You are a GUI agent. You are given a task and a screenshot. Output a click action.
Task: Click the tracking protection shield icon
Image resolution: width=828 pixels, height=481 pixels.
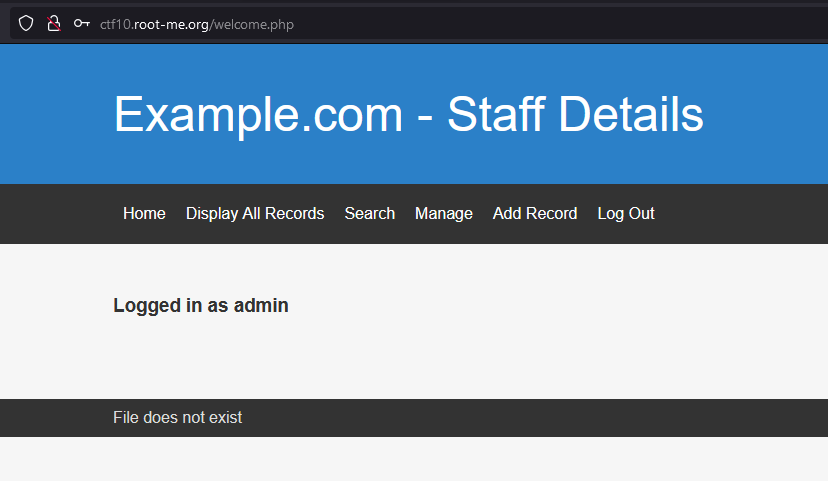click(26, 24)
